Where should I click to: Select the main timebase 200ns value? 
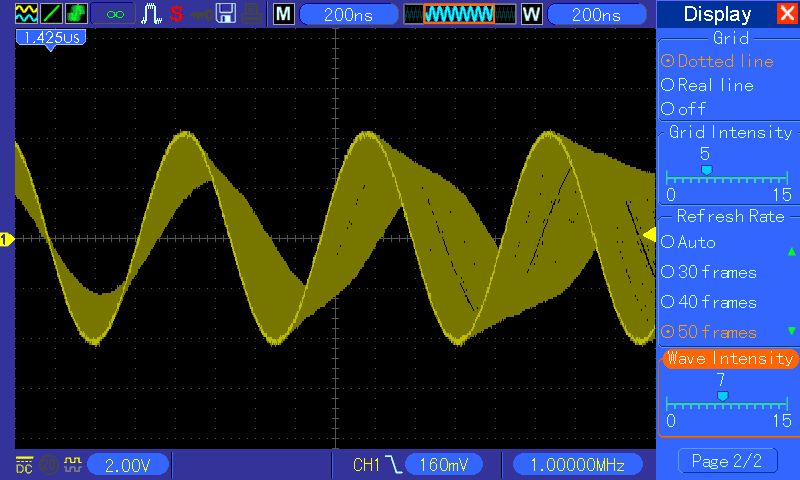pos(348,14)
